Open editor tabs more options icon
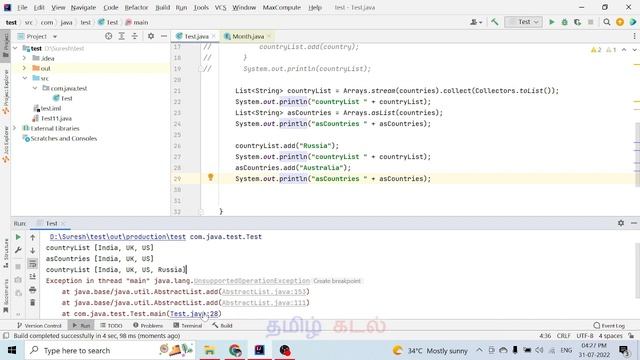 (634, 36)
